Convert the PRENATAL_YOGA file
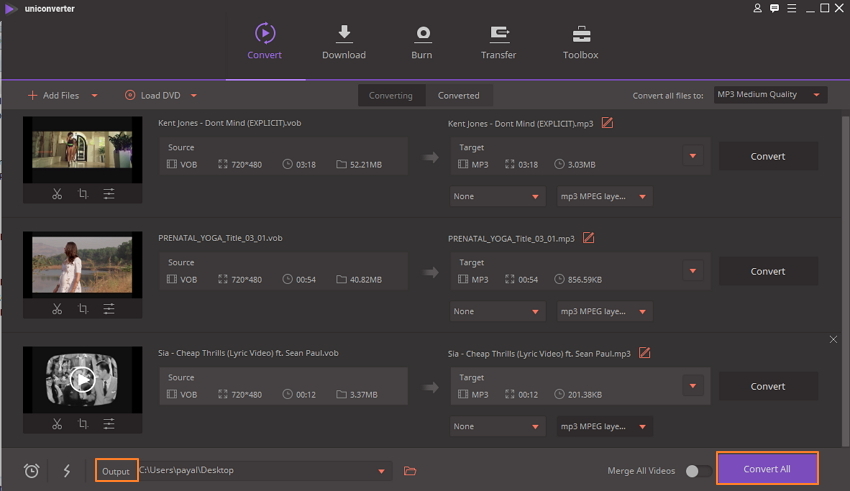 [x=768, y=271]
